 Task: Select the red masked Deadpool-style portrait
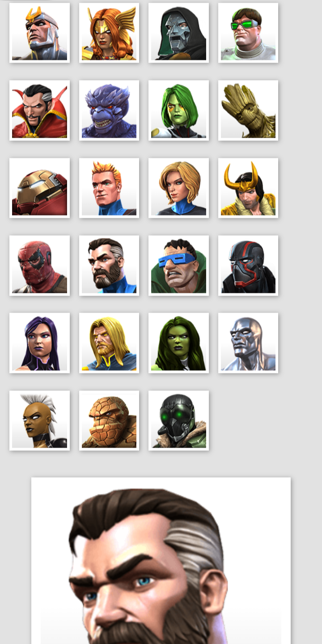pos(39,266)
